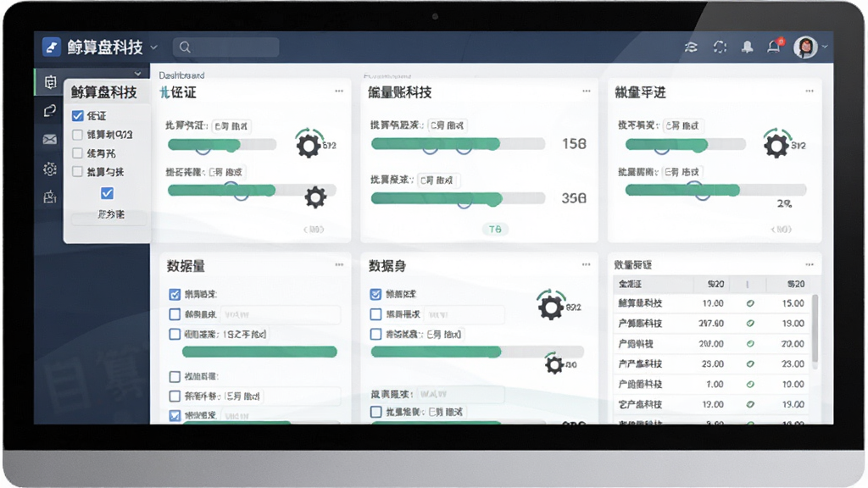Click the green status icon in the 1.00 row

click(x=750, y=384)
